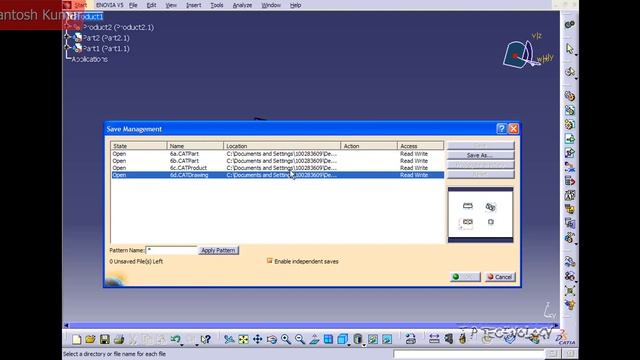Activate the Fly mode airplane icon

pyautogui.click(x=229, y=339)
